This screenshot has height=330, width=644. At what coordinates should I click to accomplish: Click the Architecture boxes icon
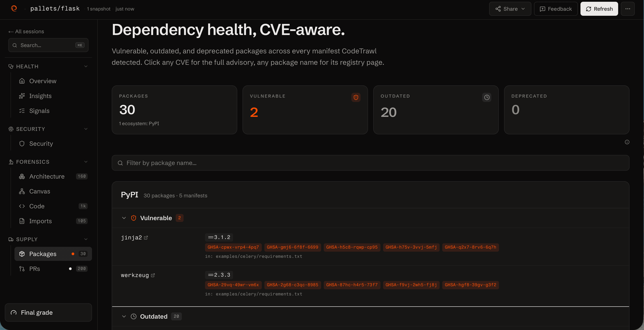click(x=22, y=176)
